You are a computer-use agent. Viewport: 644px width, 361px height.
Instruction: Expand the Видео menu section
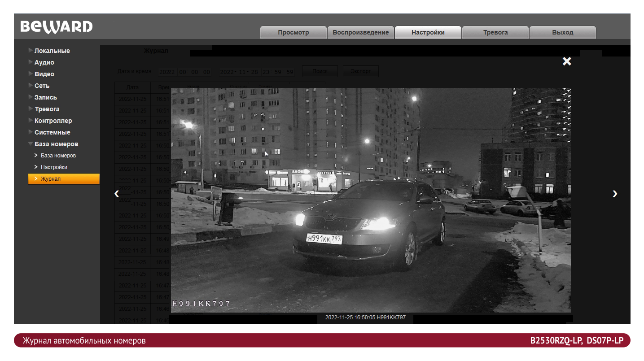pos(44,74)
